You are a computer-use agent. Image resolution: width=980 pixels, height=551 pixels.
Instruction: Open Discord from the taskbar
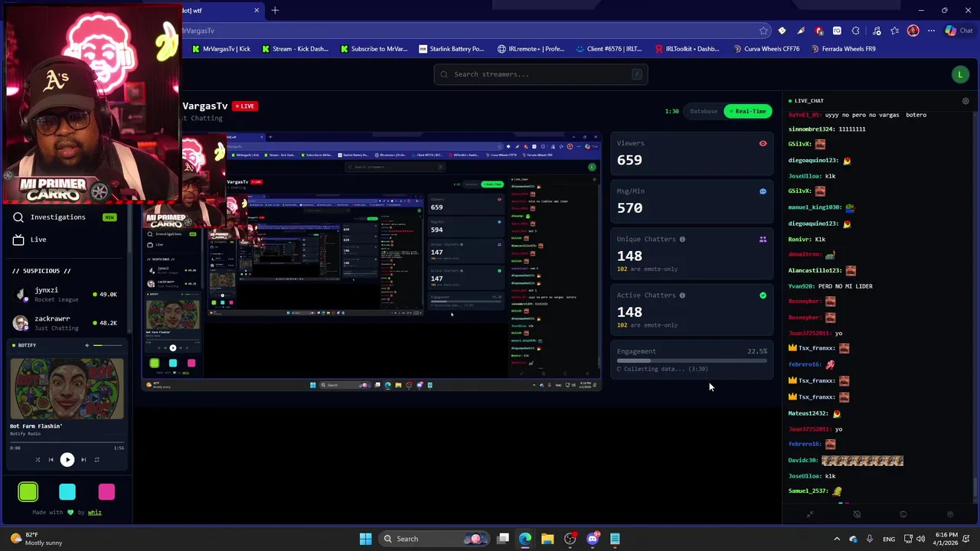[593, 539]
